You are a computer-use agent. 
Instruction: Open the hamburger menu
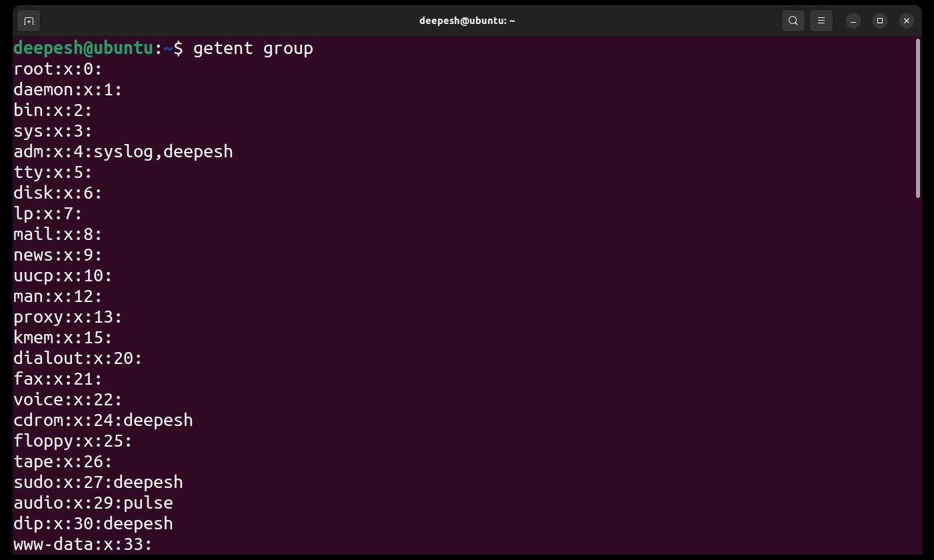pyautogui.click(x=821, y=21)
